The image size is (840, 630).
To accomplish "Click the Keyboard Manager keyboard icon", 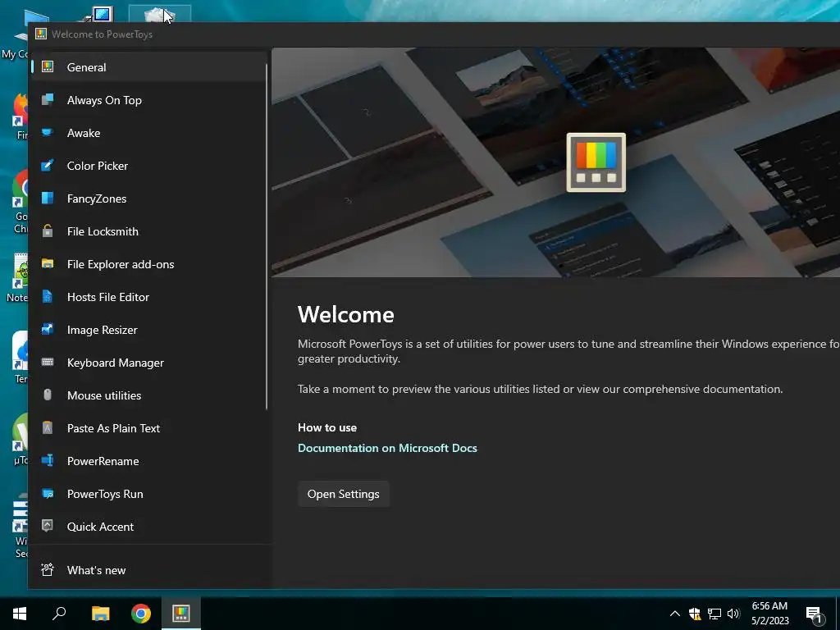I will pos(48,362).
